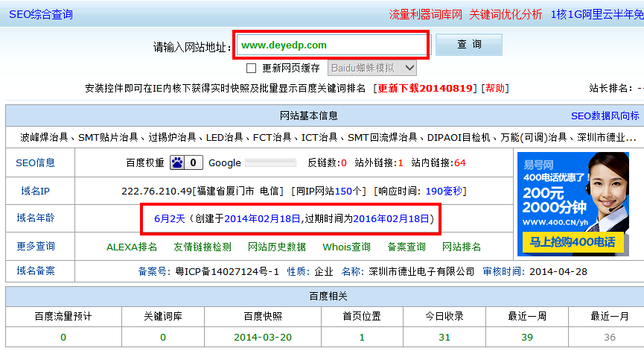This screenshot has height=351, width=644.
Task: Open 网站排名 link
Action: (x=462, y=247)
